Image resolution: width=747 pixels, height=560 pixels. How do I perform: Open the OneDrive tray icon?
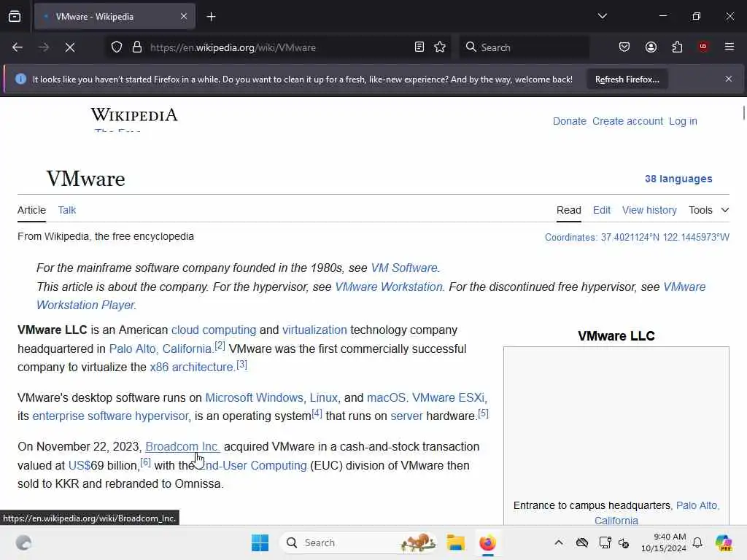581,542
